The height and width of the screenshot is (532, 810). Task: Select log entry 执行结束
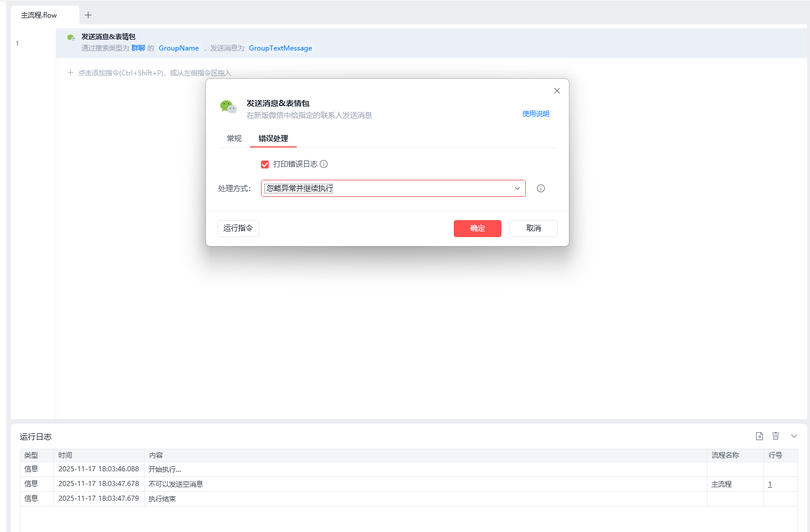pyautogui.click(x=162, y=499)
